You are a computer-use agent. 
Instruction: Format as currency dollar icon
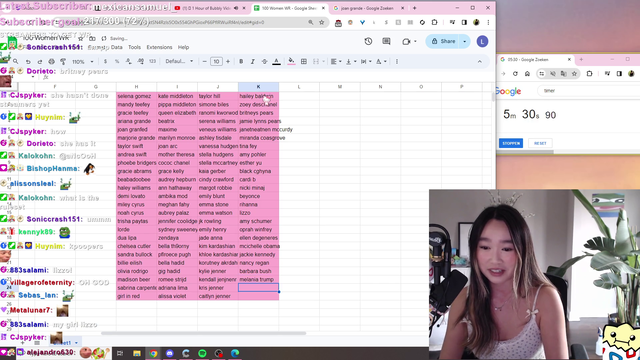[x=105, y=62]
